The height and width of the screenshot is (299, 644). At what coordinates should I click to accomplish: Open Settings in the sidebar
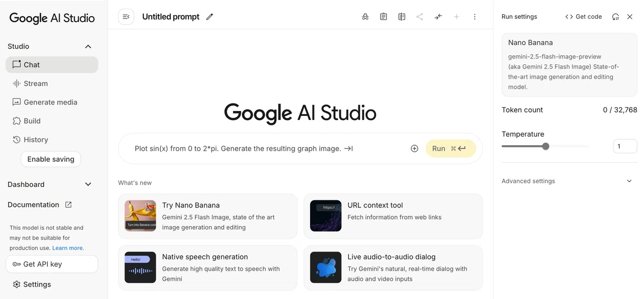click(x=52, y=284)
